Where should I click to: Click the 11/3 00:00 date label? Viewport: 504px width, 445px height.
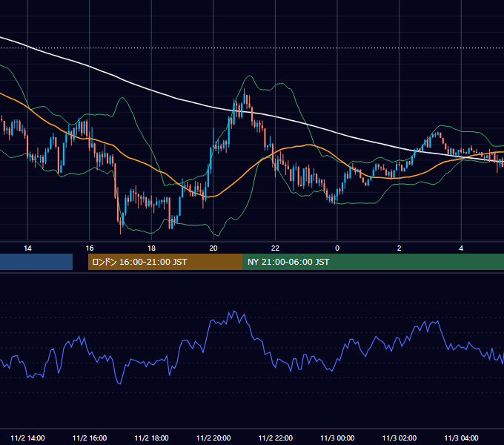click(x=337, y=438)
